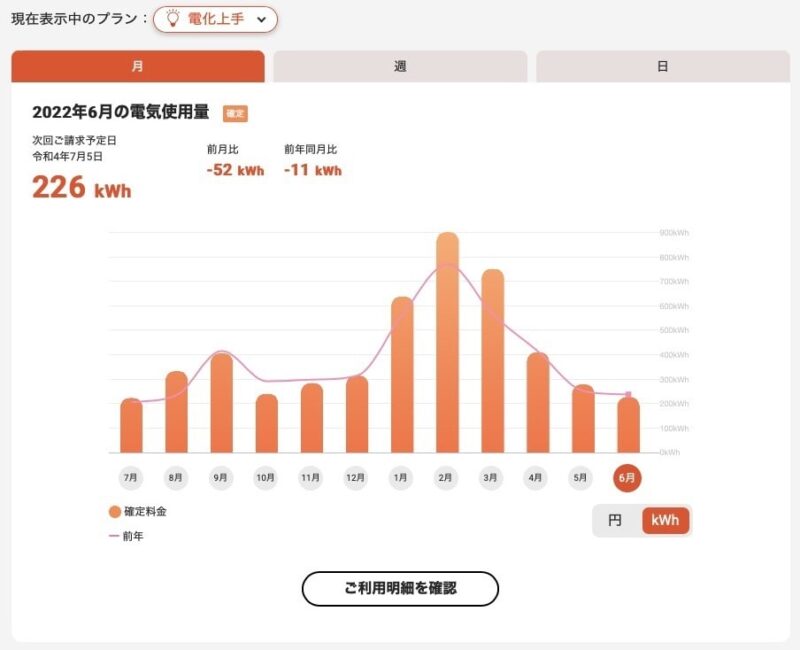This screenshot has height=650, width=800.
Task: Click the 12月 marker on the chart axis
Action: 354,478
